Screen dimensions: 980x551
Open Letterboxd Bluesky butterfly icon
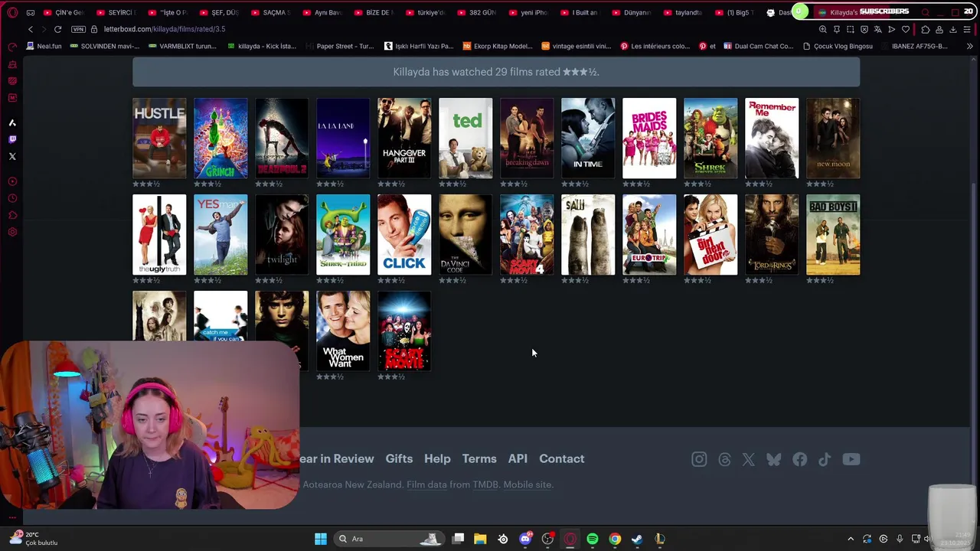(x=774, y=459)
